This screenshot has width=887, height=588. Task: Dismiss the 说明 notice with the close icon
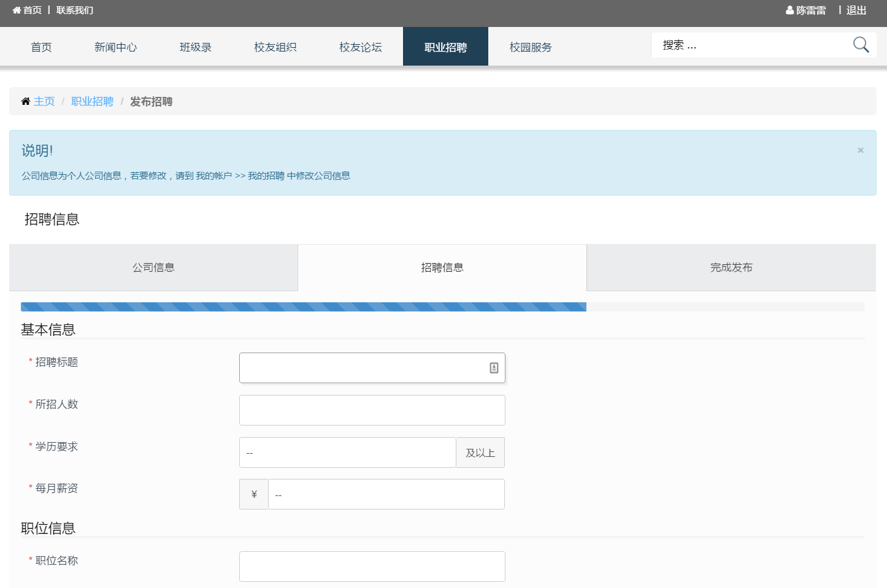(x=861, y=150)
